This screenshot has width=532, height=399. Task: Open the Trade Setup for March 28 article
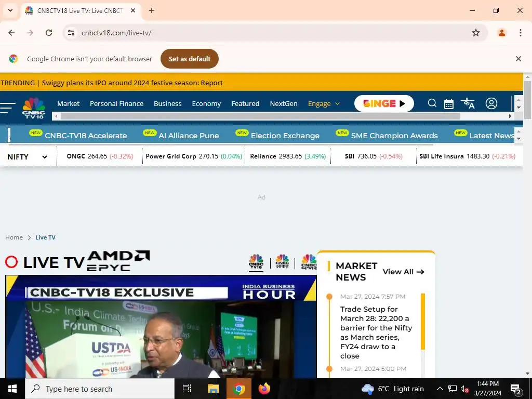pyautogui.click(x=376, y=332)
